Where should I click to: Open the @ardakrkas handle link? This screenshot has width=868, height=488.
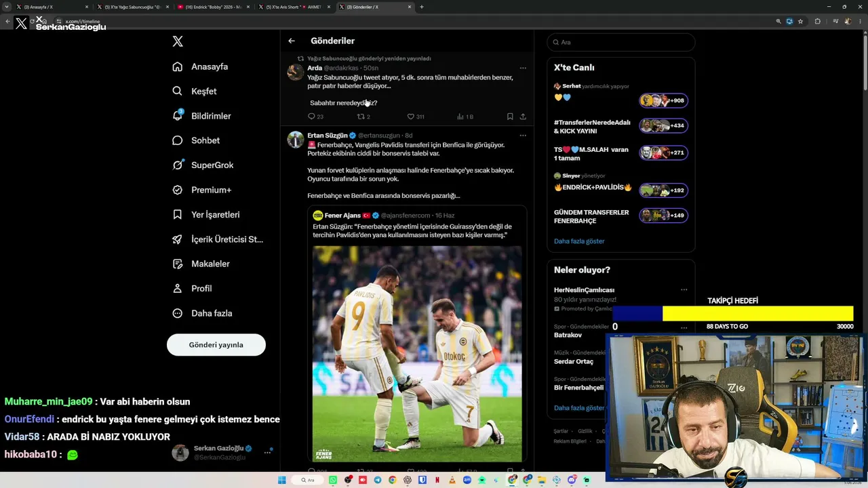click(x=342, y=68)
